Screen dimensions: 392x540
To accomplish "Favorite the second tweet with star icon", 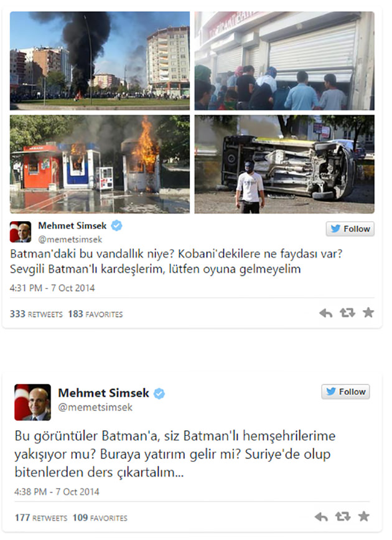I will 364,516.
